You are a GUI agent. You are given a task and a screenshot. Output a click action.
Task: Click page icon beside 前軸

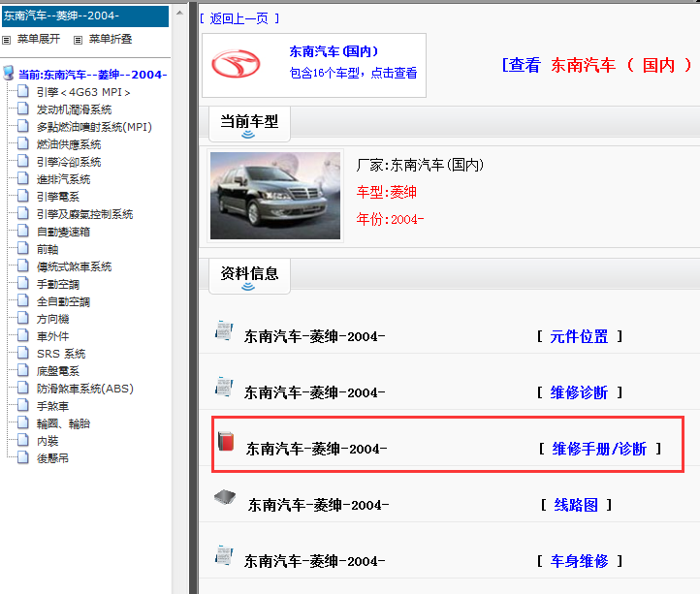[23, 248]
